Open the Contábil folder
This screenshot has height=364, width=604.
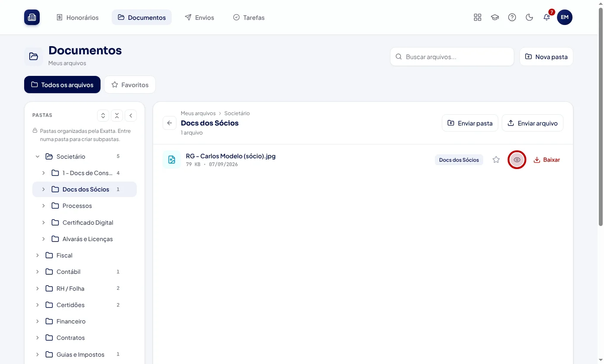tap(85, 272)
